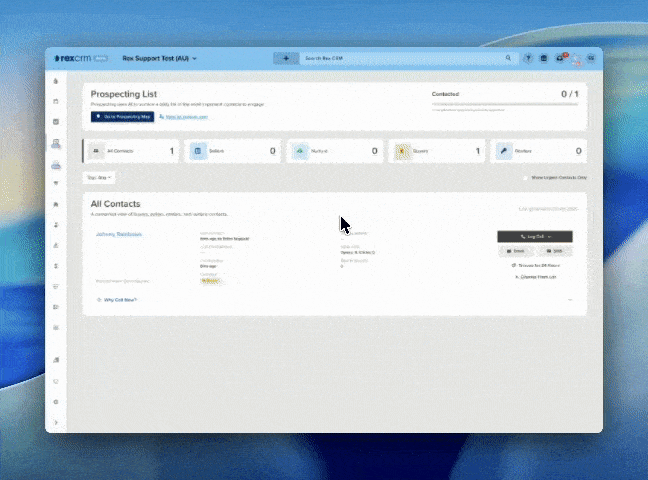Open blue link beside Prospecting Map button

[x=183, y=117]
